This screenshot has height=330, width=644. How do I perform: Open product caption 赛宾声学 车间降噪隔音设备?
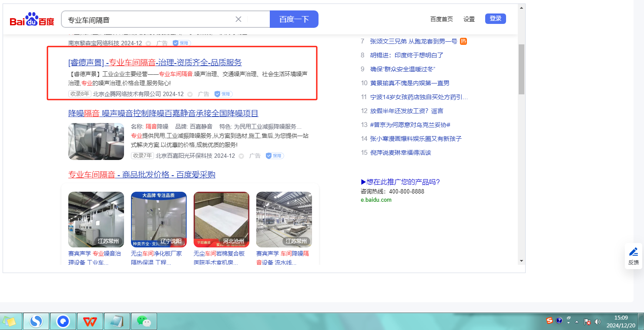point(283,258)
